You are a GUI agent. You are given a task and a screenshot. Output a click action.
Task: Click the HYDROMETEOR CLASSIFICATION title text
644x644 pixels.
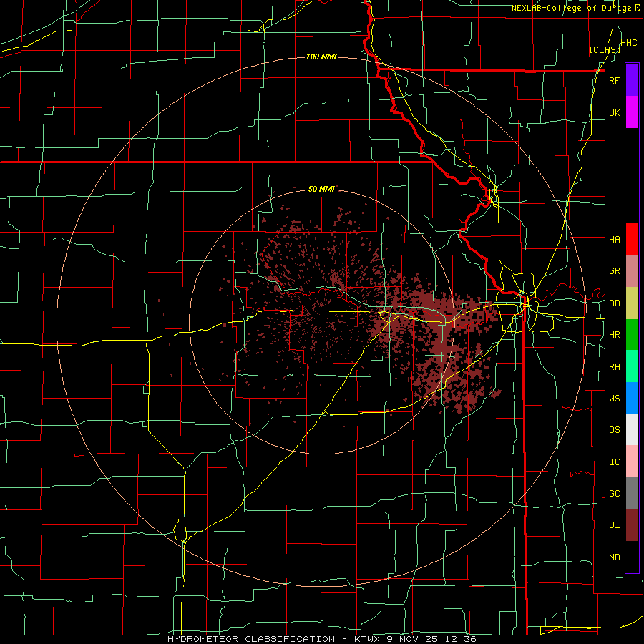[x=251, y=639]
